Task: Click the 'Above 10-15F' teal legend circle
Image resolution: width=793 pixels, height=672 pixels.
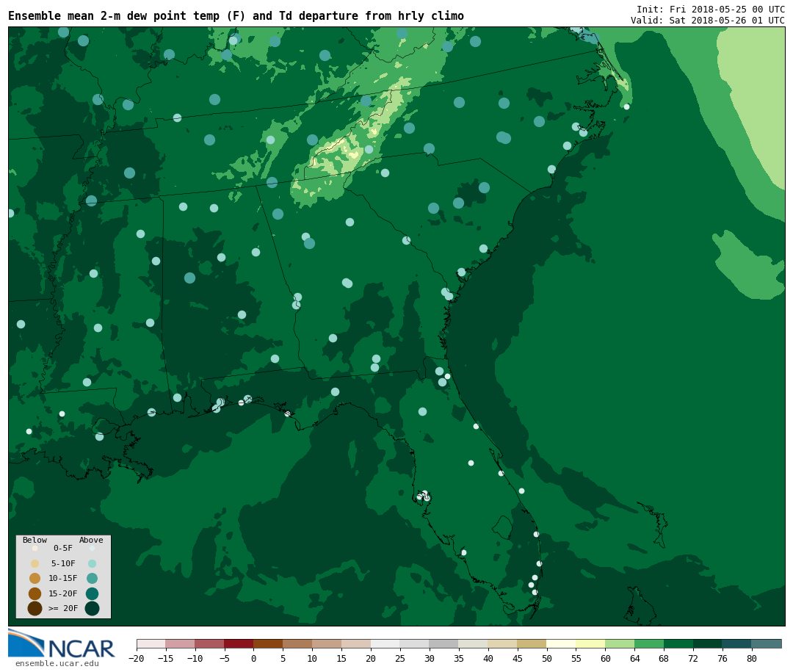Action: [92, 579]
